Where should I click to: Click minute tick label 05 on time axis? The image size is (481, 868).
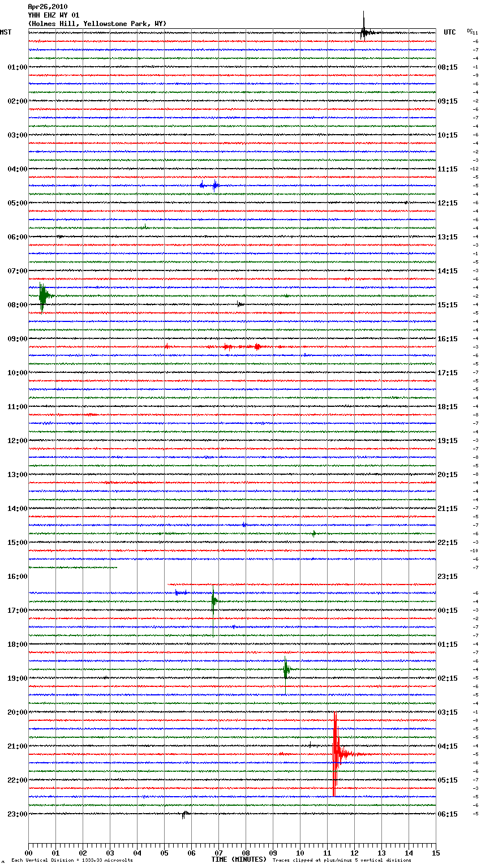(164, 853)
